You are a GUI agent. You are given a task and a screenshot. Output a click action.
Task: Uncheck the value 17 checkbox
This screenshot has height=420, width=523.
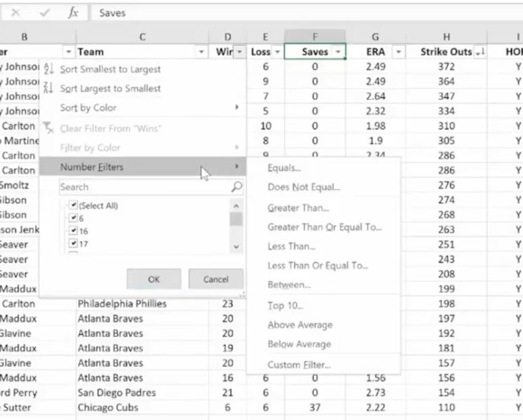click(x=74, y=243)
